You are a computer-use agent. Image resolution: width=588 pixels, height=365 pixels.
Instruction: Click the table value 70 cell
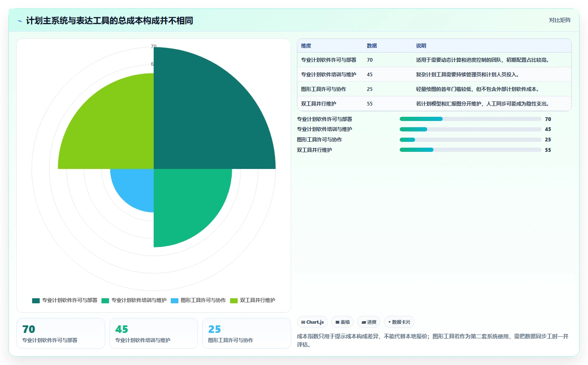pos(370,60)
